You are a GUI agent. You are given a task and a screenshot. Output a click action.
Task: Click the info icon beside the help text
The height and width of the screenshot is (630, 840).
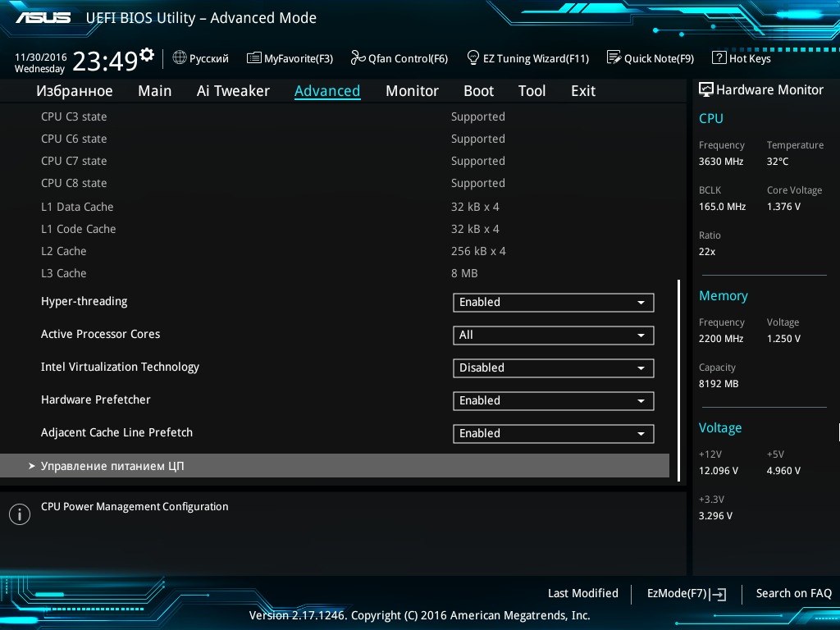coord(20,514)
